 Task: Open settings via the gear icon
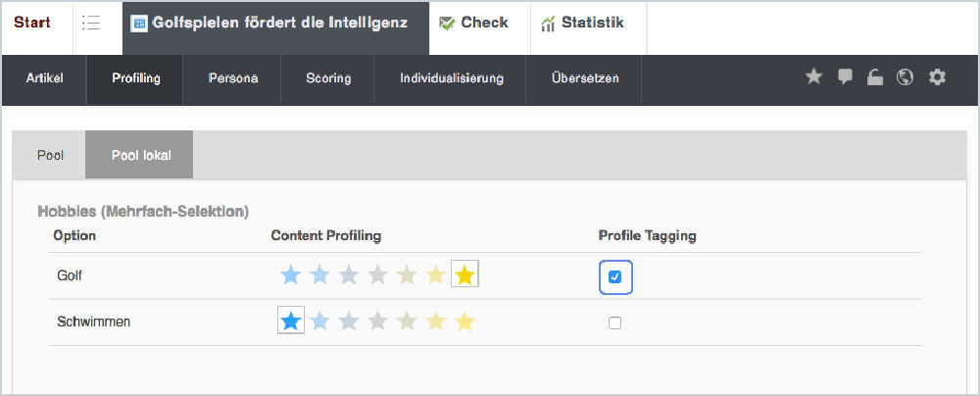938,77
